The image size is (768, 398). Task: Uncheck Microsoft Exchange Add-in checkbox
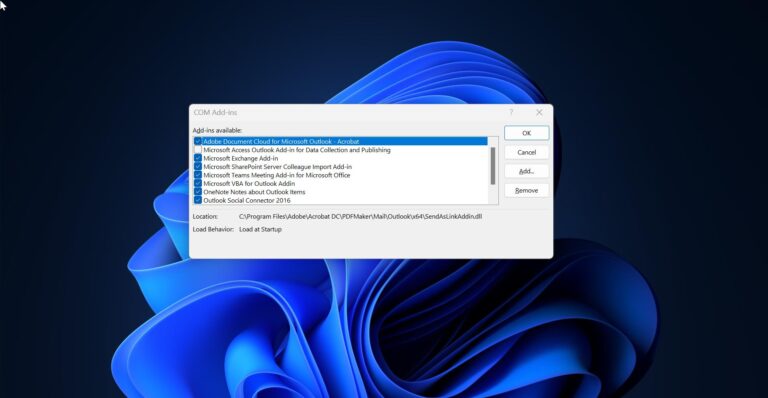(198, 158)
